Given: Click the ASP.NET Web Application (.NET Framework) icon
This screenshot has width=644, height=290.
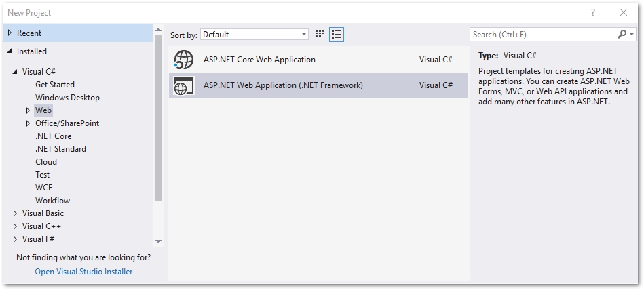Looking at the screenshot, I should 184,86.
